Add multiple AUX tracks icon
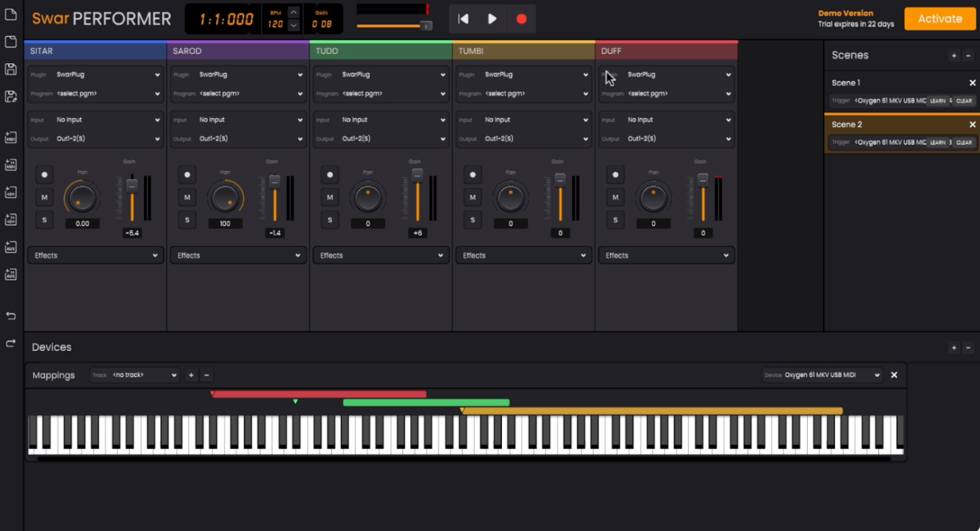Viewport: 980px width, 531px height. coord(11,274)
